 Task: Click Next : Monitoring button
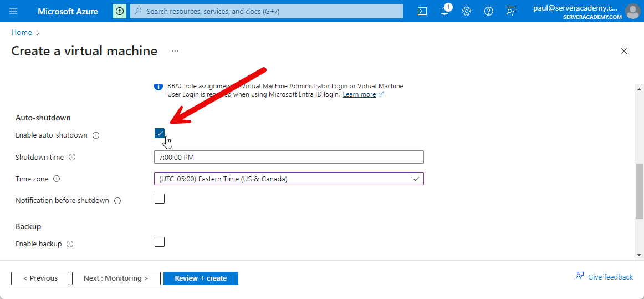click(116, 278)
